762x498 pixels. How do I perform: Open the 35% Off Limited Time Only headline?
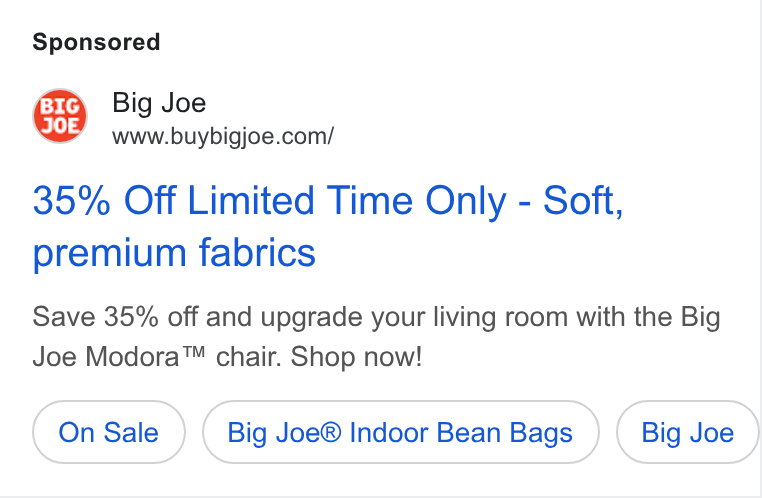[x=328, y=226]
